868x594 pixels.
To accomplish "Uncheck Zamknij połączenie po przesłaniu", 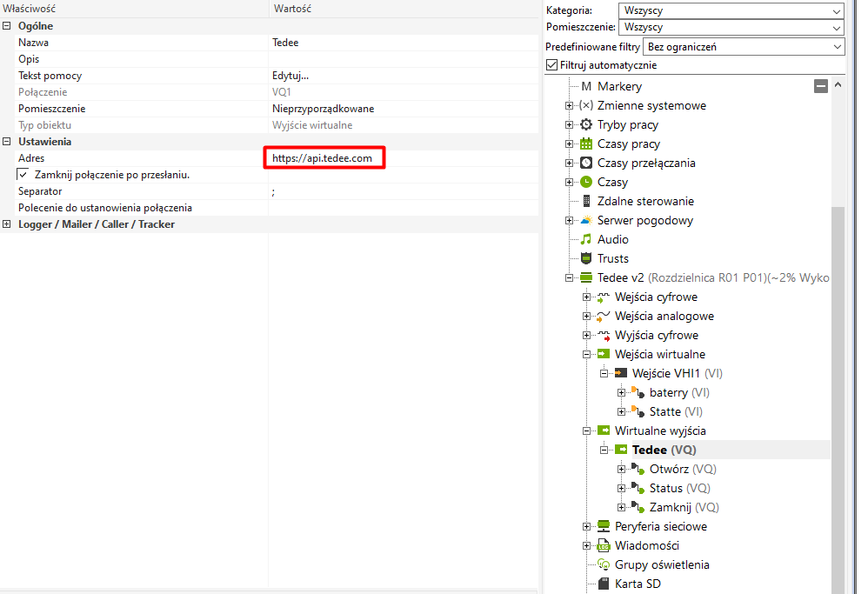I will 23,175.
